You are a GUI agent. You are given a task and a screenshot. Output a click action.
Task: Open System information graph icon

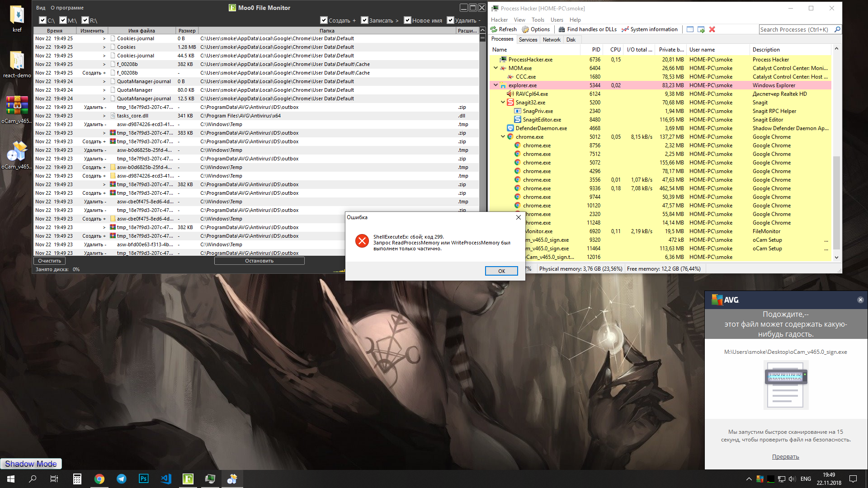pyautogui.click(x=625, y=29)
